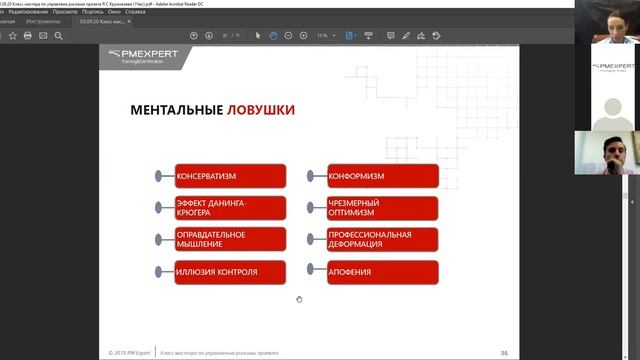Image resolution: width=640 pixels, height=360 pixels.
Task: Click the page number input field
Action: (x=225, y=36)
